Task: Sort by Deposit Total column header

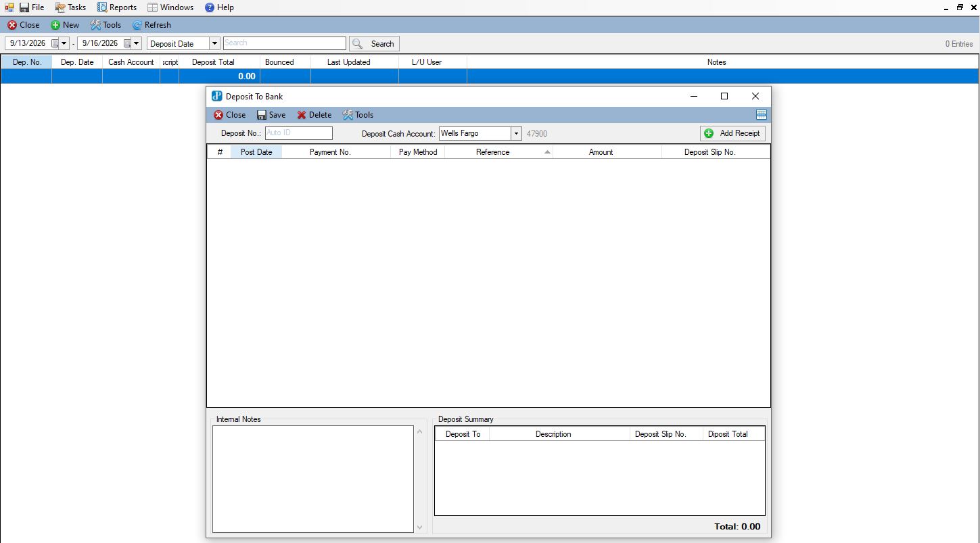Action: pos(219,62)
